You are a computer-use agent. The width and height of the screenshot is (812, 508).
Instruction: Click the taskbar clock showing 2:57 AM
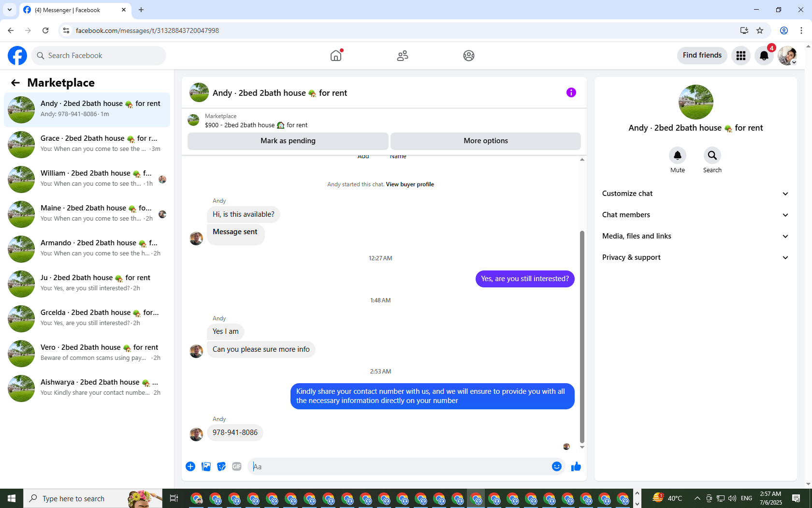click(x=770, y=498)
